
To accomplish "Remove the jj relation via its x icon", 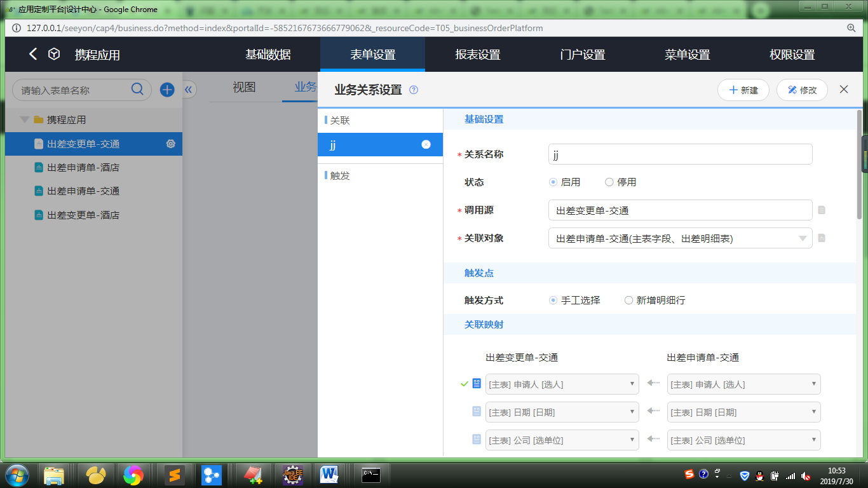I will [426, 144].
